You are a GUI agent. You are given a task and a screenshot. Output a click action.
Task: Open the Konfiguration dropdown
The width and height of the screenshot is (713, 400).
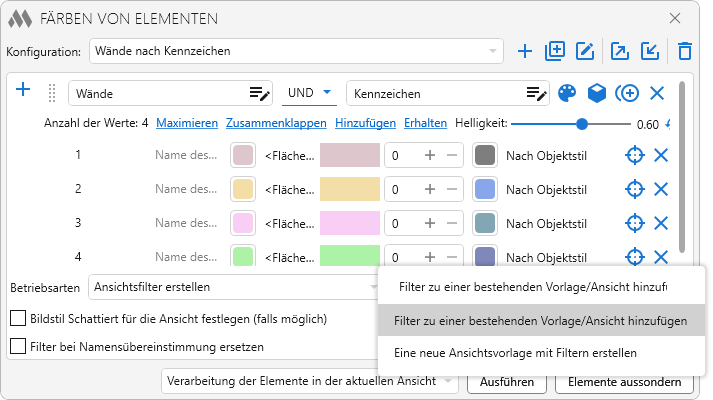[x=296, y=50]
